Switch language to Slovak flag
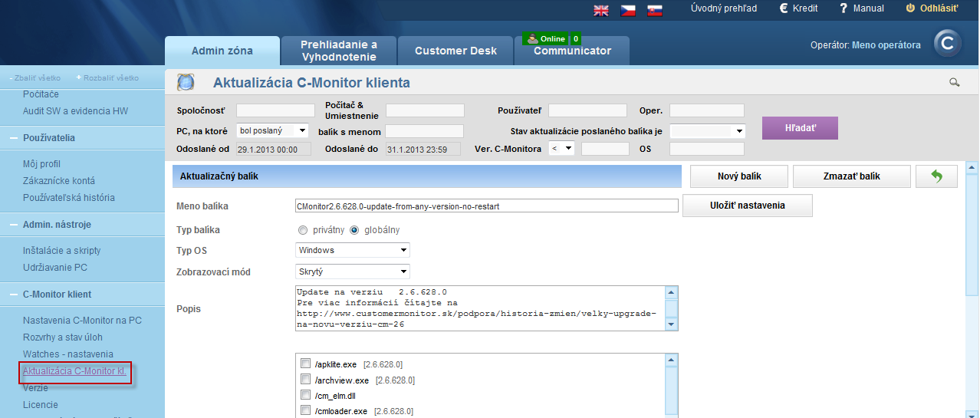Viewport: 980px width, 418px height. [x=654, y=10]
